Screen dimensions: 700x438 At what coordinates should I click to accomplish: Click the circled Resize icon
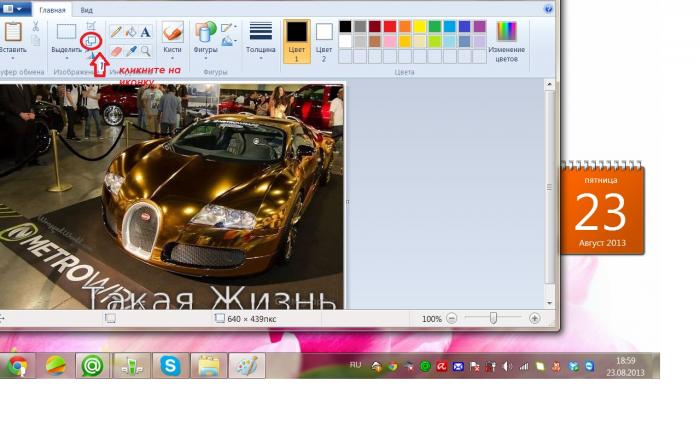(91, 40)
